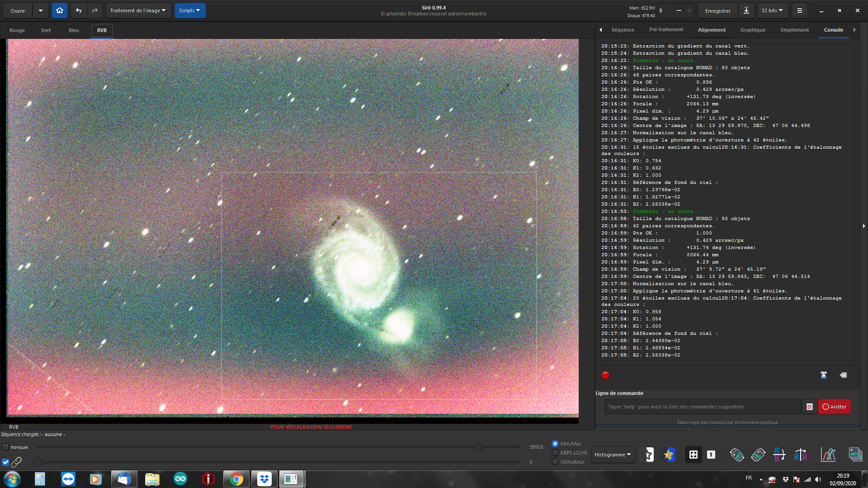Select the MIPS-LO/HI radio option
The image size is (868, 488).
(555, 453)
